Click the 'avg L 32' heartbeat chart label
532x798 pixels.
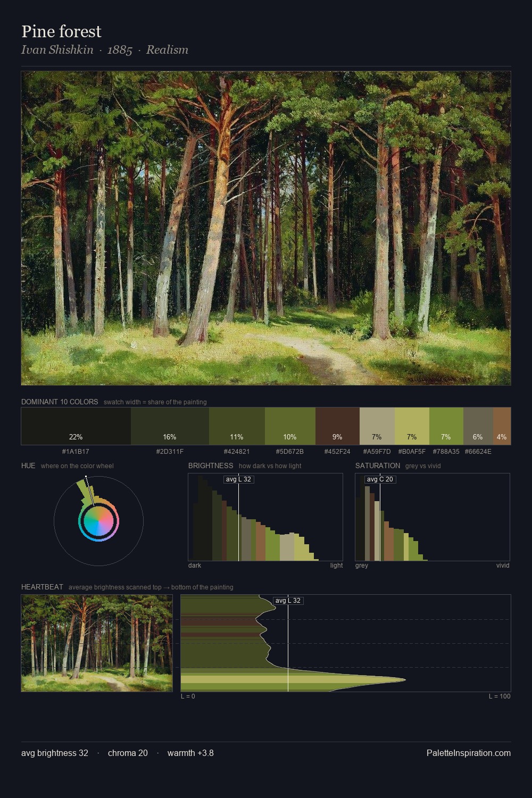pyautogui.click(x=288, y=601)
